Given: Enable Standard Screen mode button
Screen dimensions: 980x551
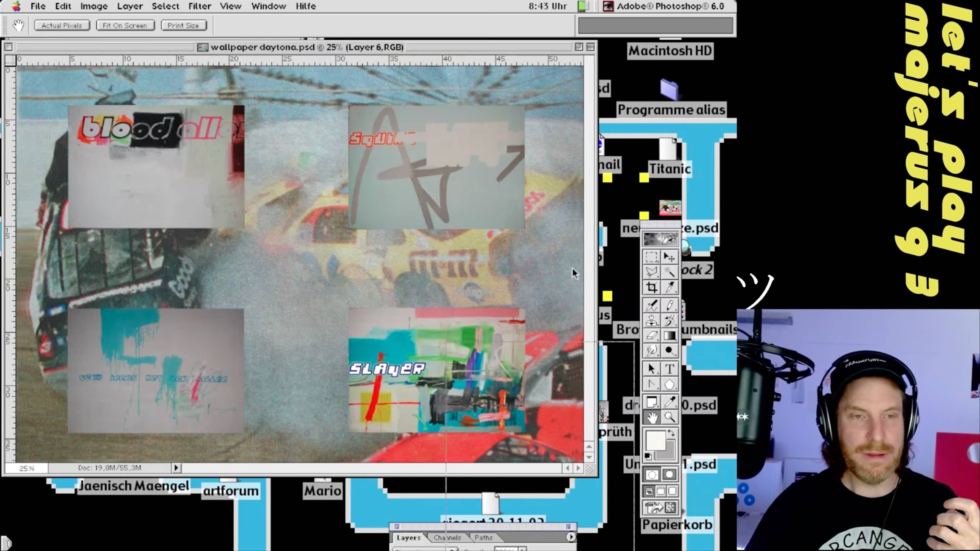Looking at the screenshot, I should 650,491.
